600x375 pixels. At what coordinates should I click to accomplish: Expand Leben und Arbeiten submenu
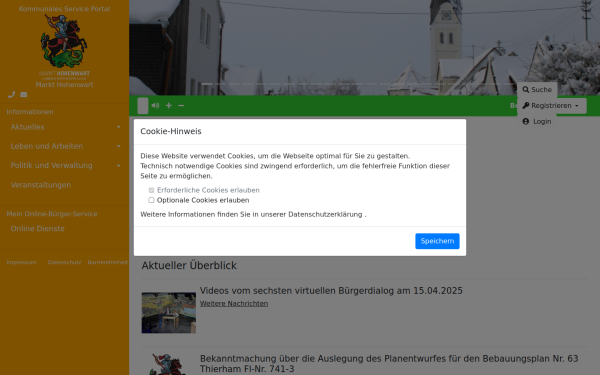click(119, 146)
